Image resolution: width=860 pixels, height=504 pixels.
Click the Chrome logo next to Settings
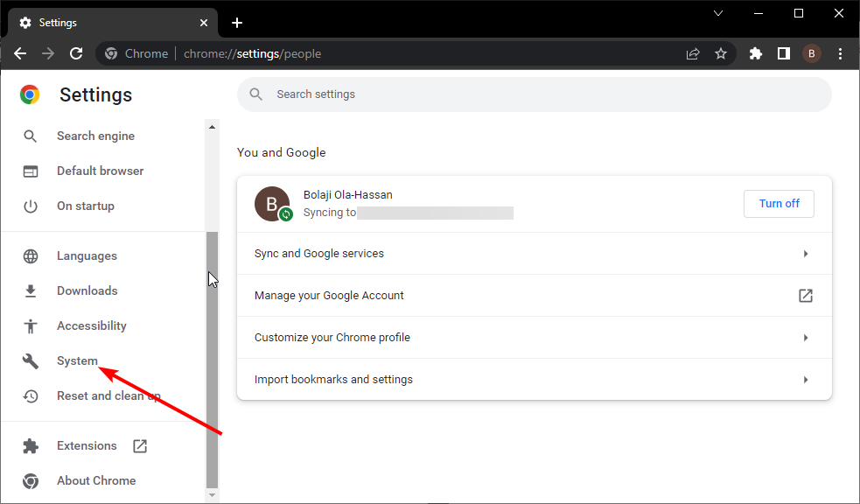[30, 94]
